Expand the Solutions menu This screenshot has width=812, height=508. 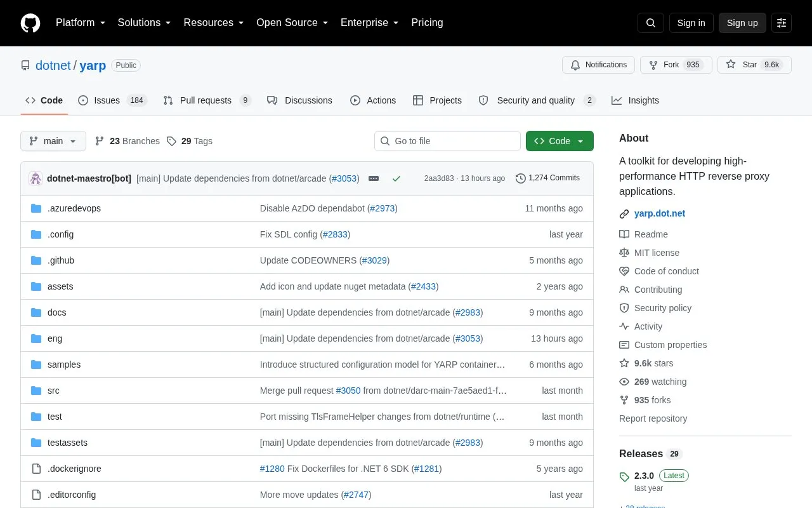[145, 23]
